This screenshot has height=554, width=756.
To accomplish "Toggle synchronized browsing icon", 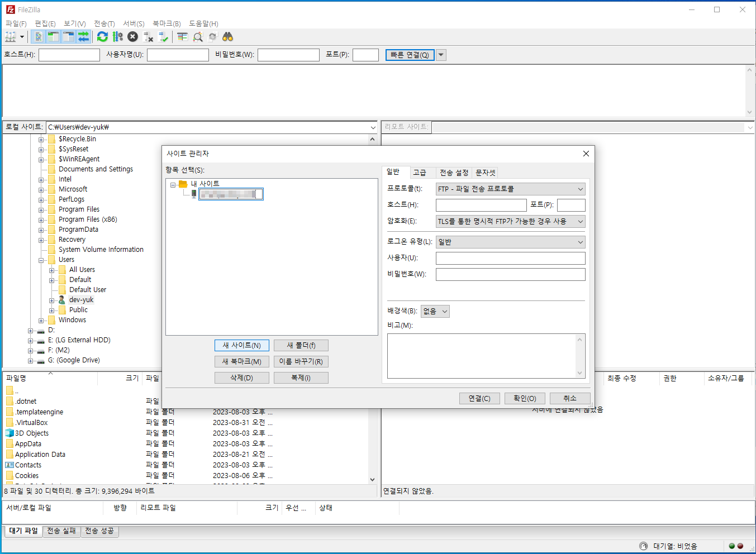I will [x=212, y=37].
